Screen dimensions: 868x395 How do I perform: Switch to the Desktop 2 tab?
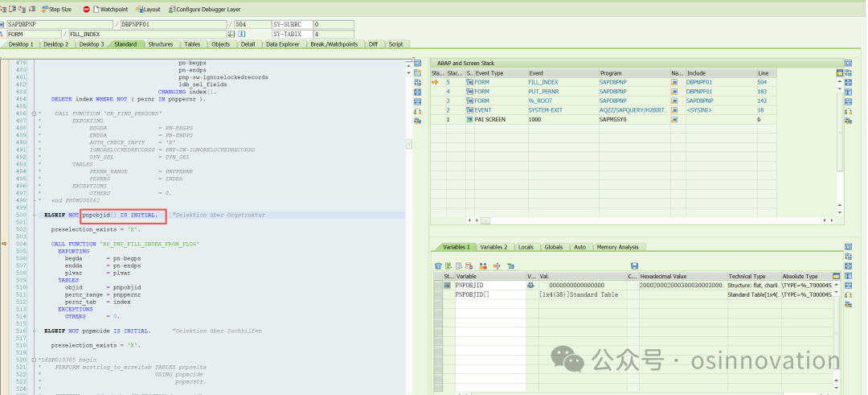[56, 44]
